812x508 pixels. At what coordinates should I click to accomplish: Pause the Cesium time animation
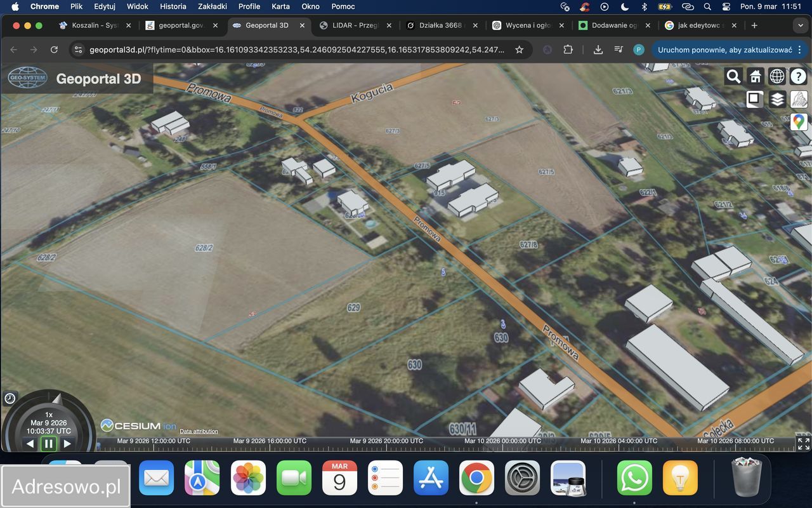pos(49,443)
